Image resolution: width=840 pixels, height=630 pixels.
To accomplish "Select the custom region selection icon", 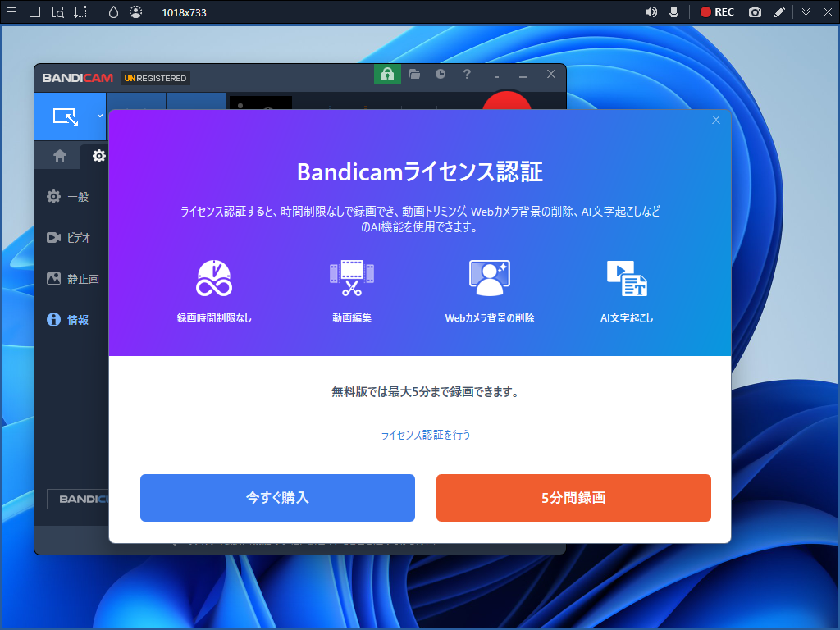I will [81, 11].
